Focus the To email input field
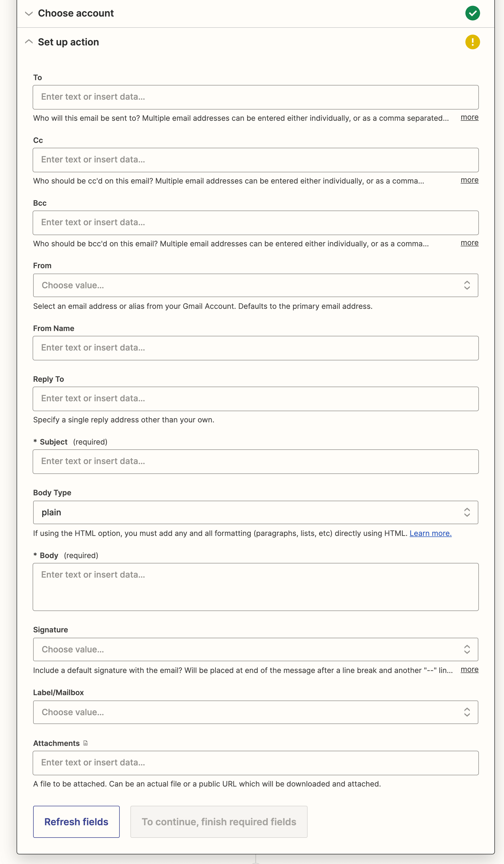 [255, 97]
